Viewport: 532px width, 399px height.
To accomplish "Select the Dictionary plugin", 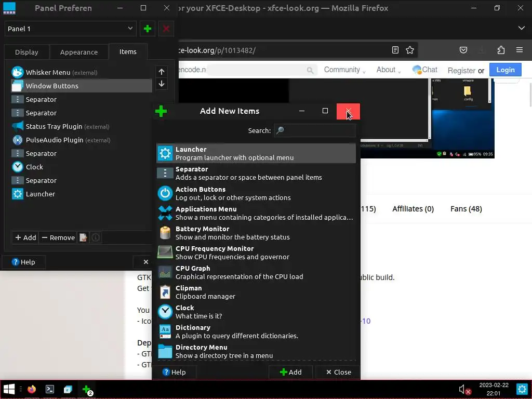I will pos(256,331).
